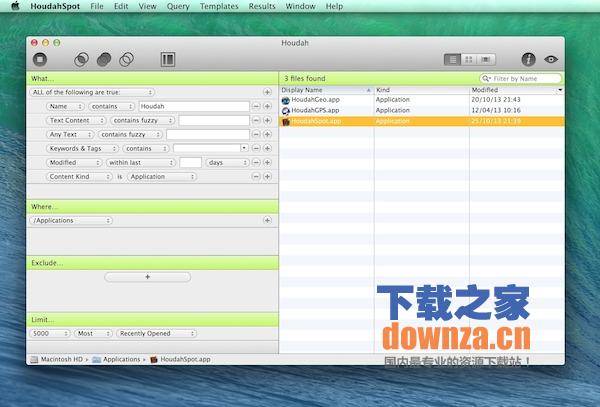This screenshot has width=600, height=407.
Task: Open the Any Text attribute dropdown
Action: pos(70,135)
